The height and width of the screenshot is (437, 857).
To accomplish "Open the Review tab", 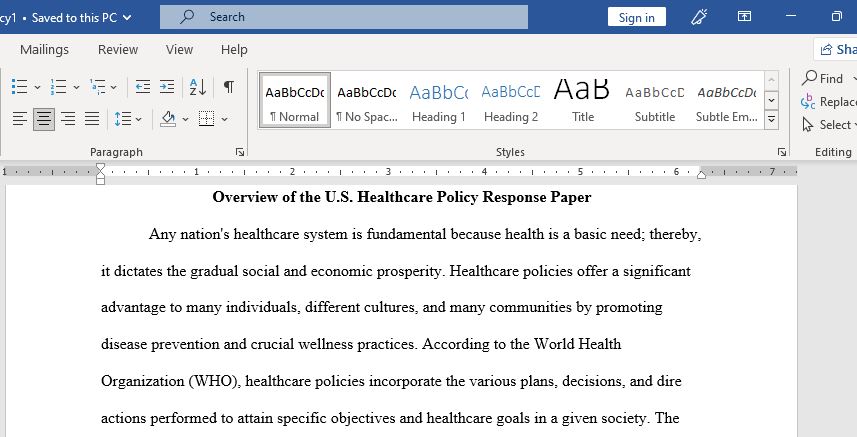I will tap(118, 50).
